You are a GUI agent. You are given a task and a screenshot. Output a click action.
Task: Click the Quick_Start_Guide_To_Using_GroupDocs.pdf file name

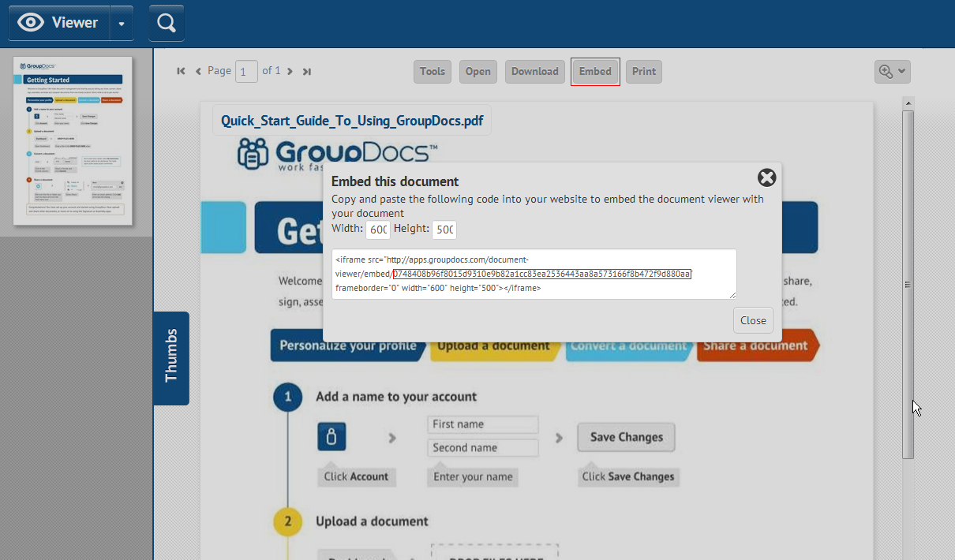click(352, 121)
